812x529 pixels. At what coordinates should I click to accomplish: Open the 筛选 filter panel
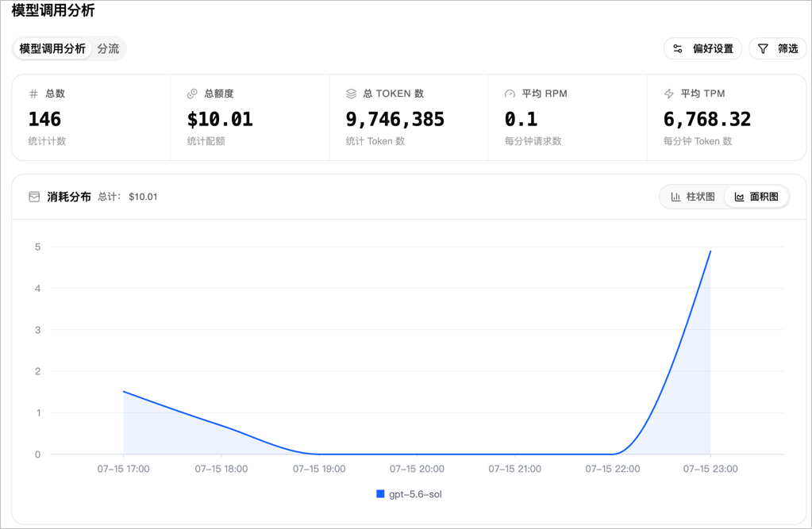(778, 48)
